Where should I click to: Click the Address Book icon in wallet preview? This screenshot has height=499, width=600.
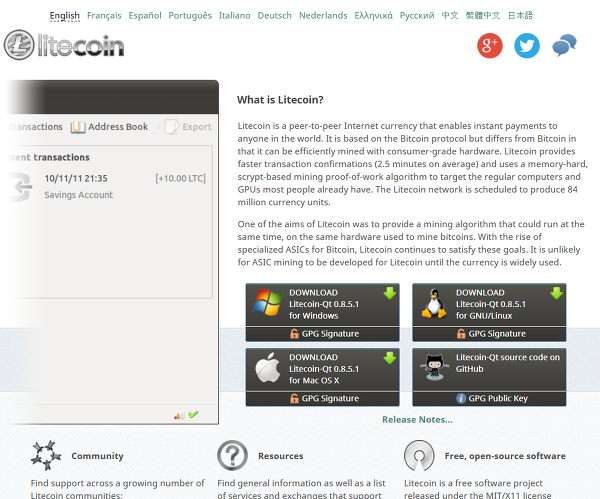click(78, 127)
